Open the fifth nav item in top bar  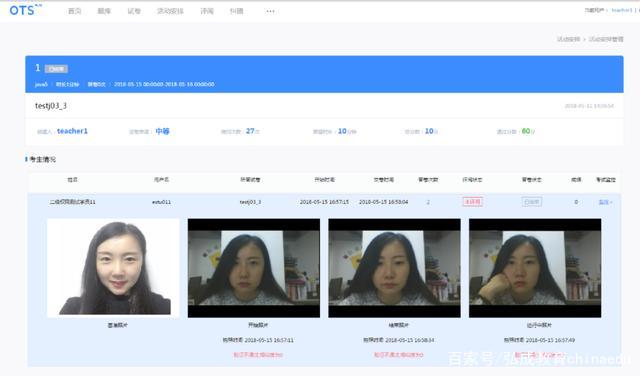tap(207, 11)
